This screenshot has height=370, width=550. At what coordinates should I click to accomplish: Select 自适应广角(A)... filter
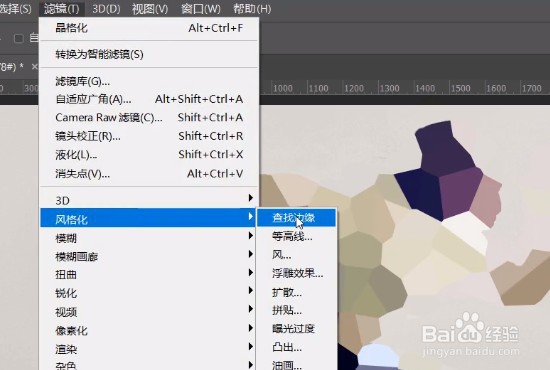click(x=149, y=99)
